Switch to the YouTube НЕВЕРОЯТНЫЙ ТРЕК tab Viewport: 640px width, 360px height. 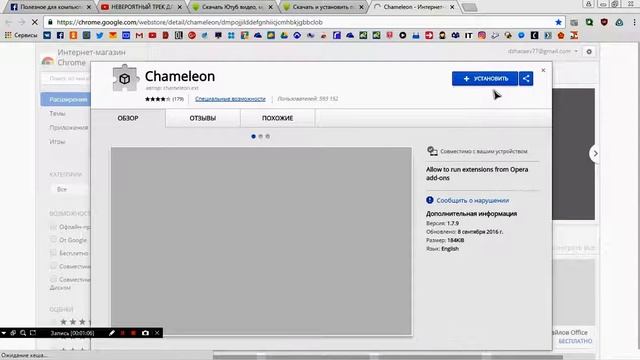tap(141, 7)
